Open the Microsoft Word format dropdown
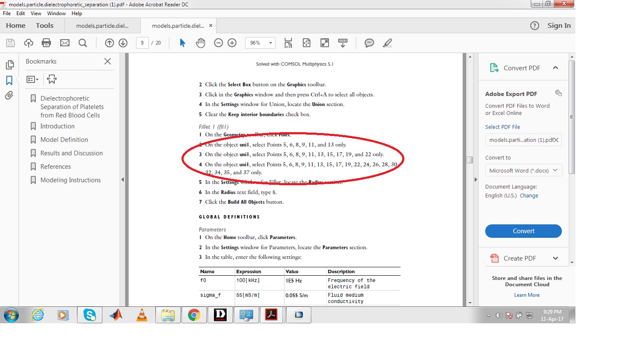Image resolution: width=644 pixels, height=362 pixels. [524, 170]
